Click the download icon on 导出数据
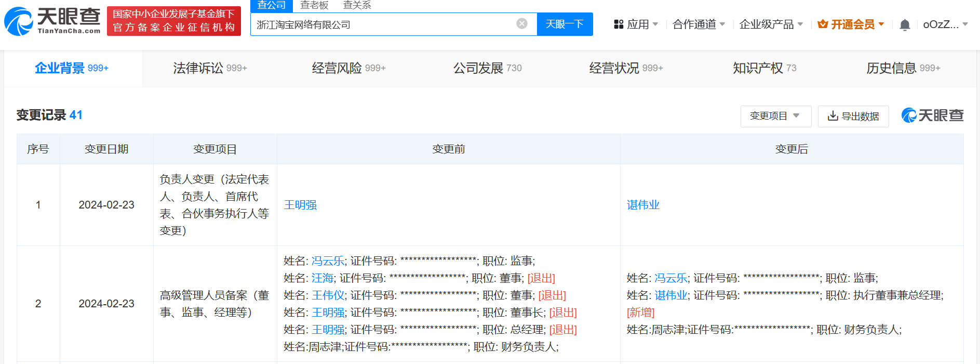This screenshot has width=980, height=364. (833, 115)
